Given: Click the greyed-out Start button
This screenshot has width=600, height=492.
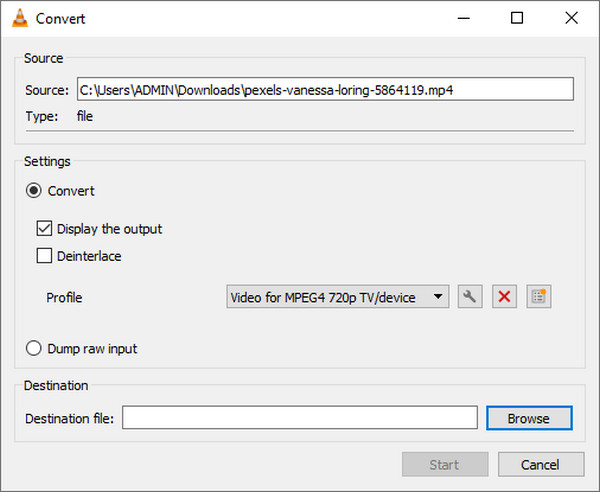Looking at the screenshot, I should pos(445,464).
